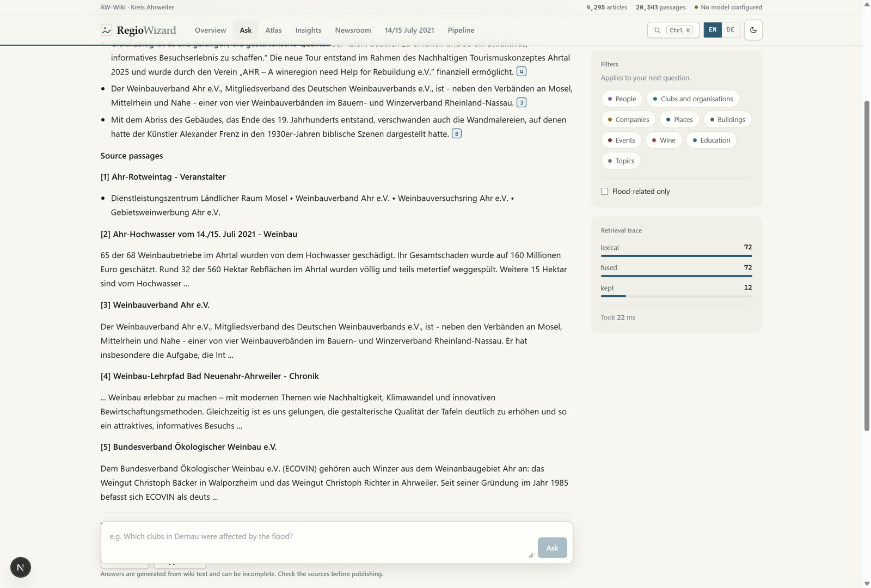Click the '20,543 passages' counter
This screenshot has height=588, width=871.
661,7
